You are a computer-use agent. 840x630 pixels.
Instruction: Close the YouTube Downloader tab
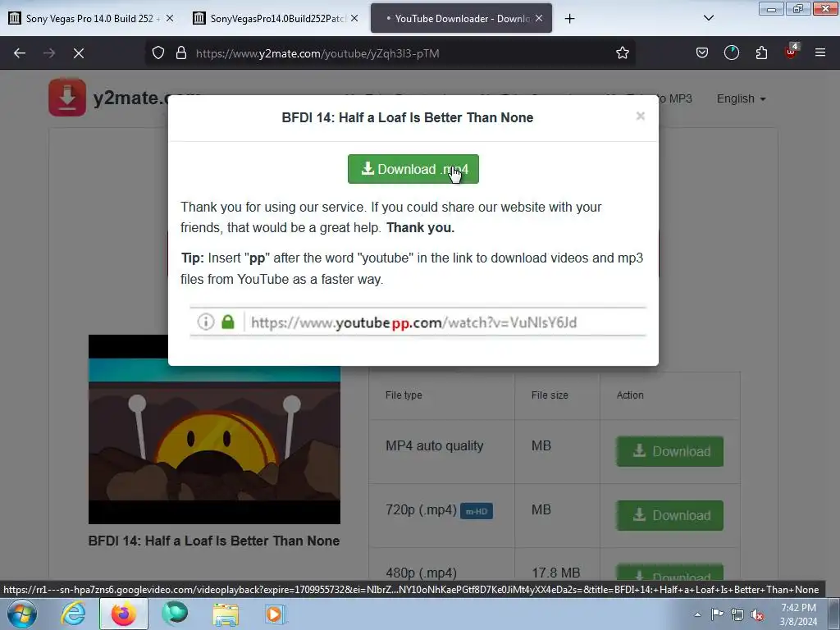539,19
